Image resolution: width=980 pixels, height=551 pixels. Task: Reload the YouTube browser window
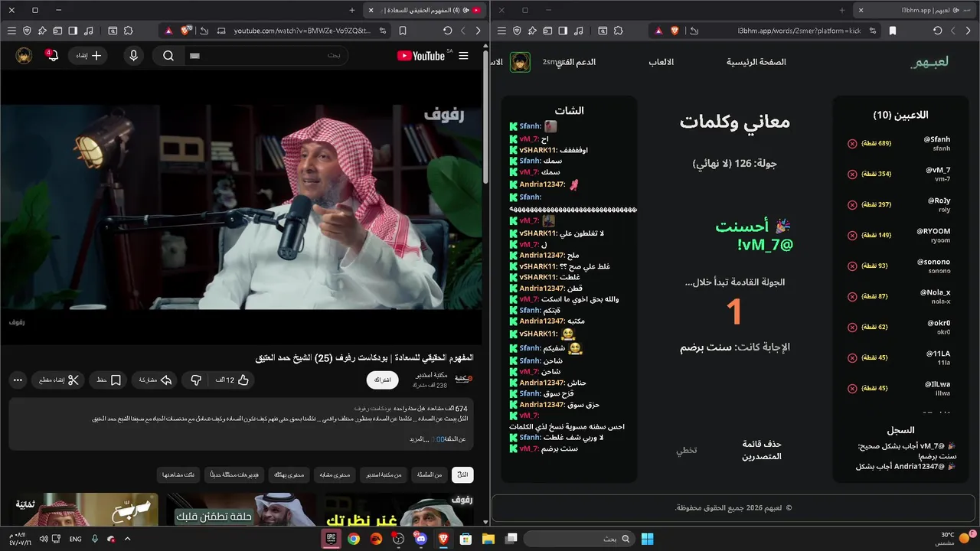click(447, 31)
